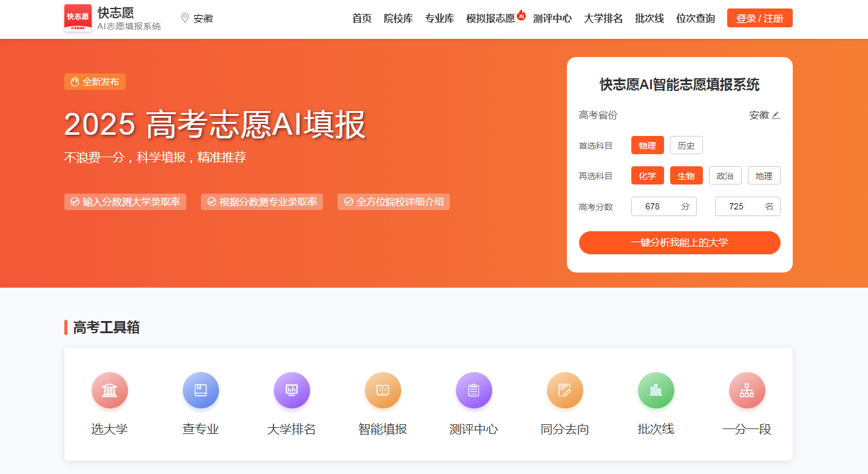This screenshot has width=868, height=474.
Task: Click the 同分去向 label in toolbox
Action: pos(565,429)
